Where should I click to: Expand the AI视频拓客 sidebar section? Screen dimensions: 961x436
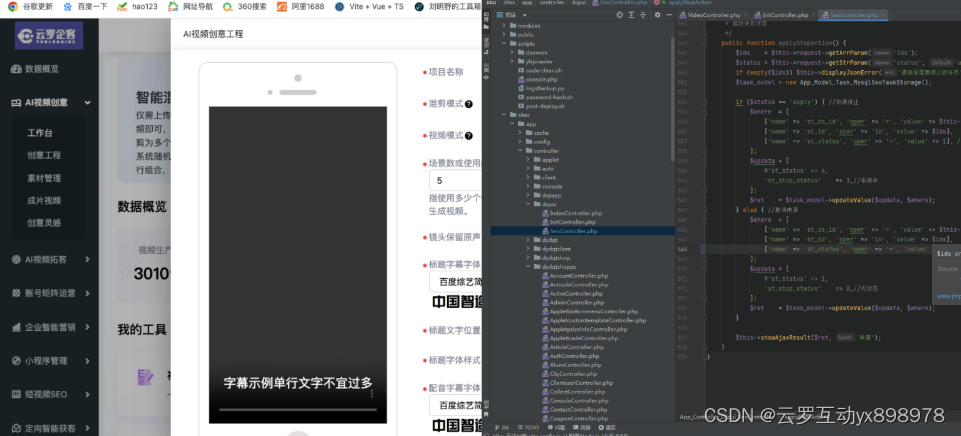[88, 259]
